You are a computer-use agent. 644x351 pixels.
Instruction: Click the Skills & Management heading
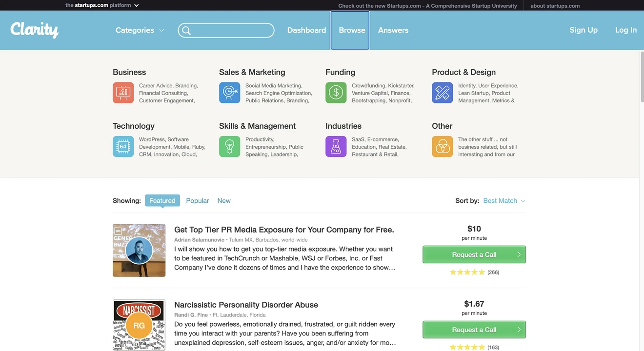click(258, 126)
